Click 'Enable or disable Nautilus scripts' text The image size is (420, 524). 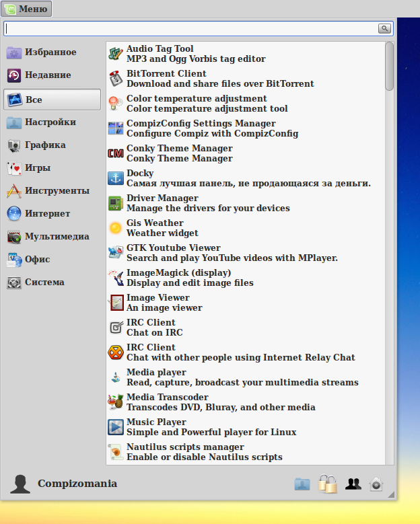[x=205, y=457]
